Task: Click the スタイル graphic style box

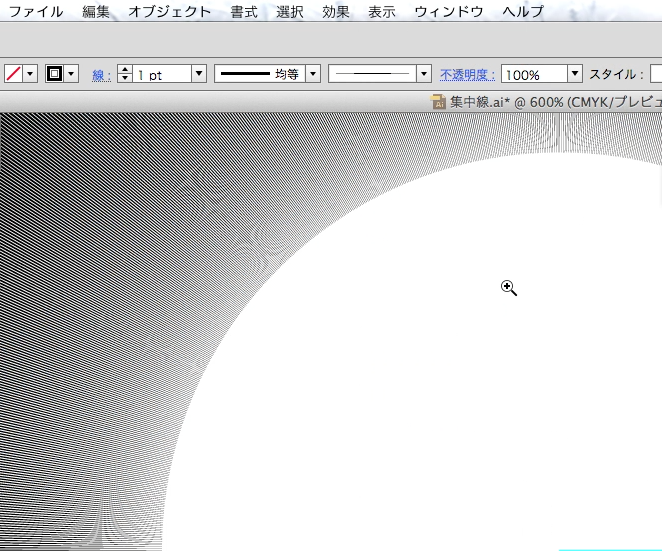Action: pyautogui.click(x=656, y=74)
